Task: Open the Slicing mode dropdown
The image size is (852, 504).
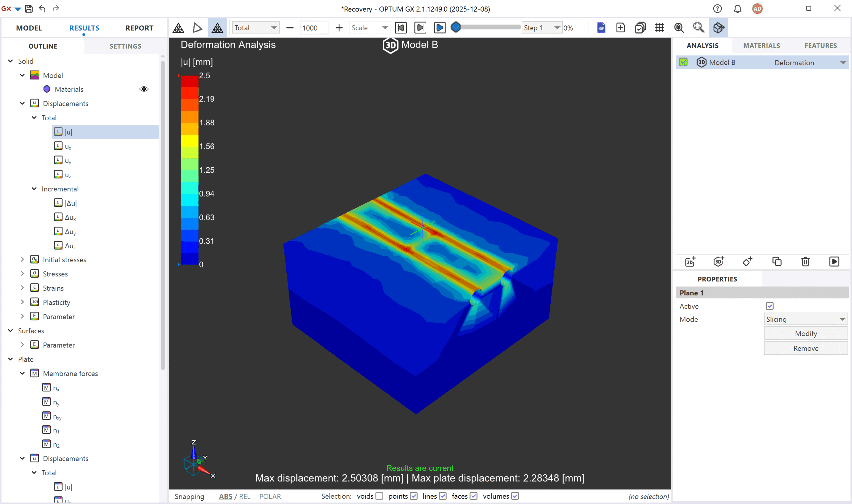Action: click(x=805, y=319)
